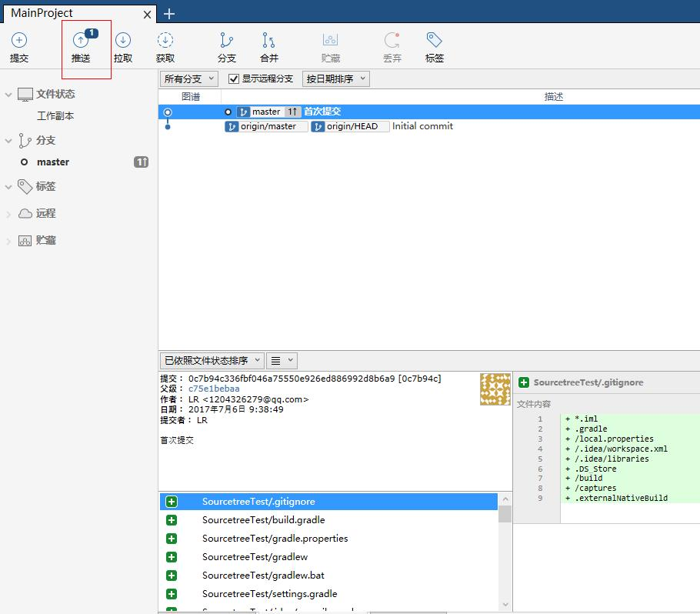Expand the 远程 sidebar section

(x=8, y=214)
